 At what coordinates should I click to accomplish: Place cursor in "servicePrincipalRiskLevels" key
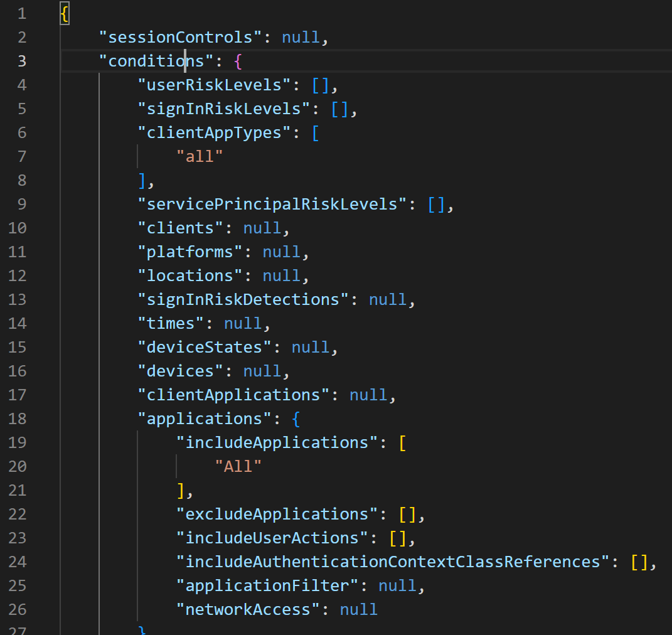point(273,204)
